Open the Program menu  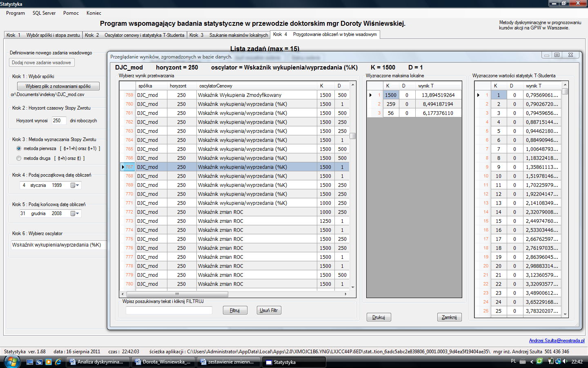(16, 13)
